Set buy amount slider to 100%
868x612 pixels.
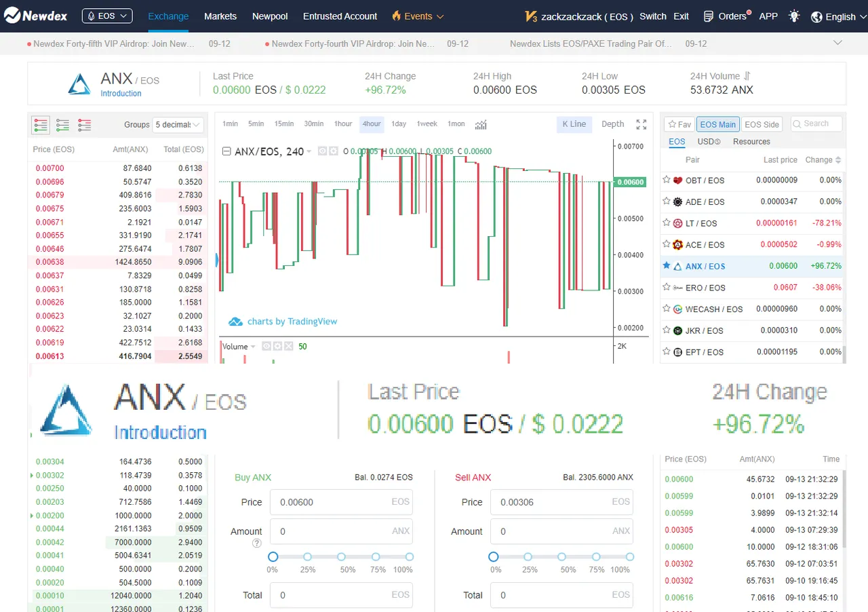[x=409, y=557]
